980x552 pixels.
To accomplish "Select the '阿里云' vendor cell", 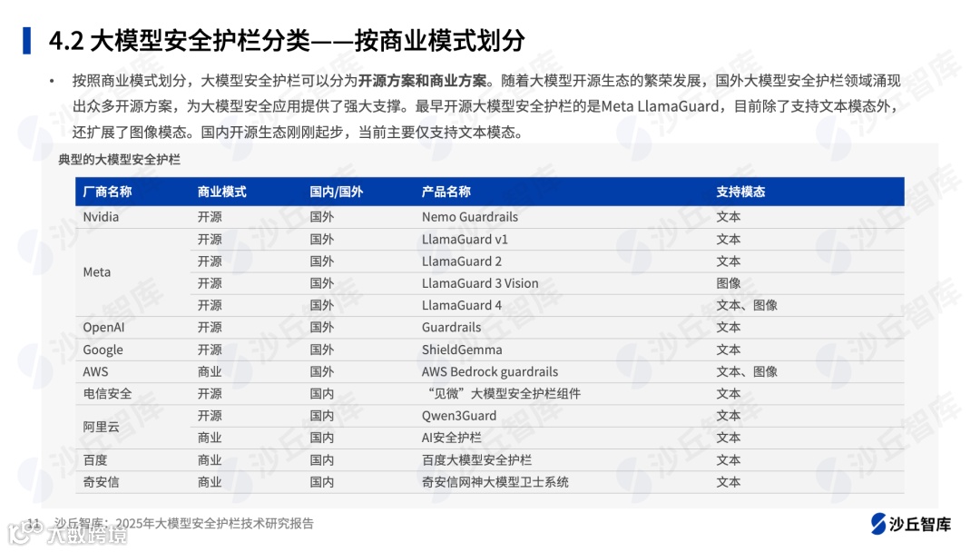I will (x=102, y=427).
